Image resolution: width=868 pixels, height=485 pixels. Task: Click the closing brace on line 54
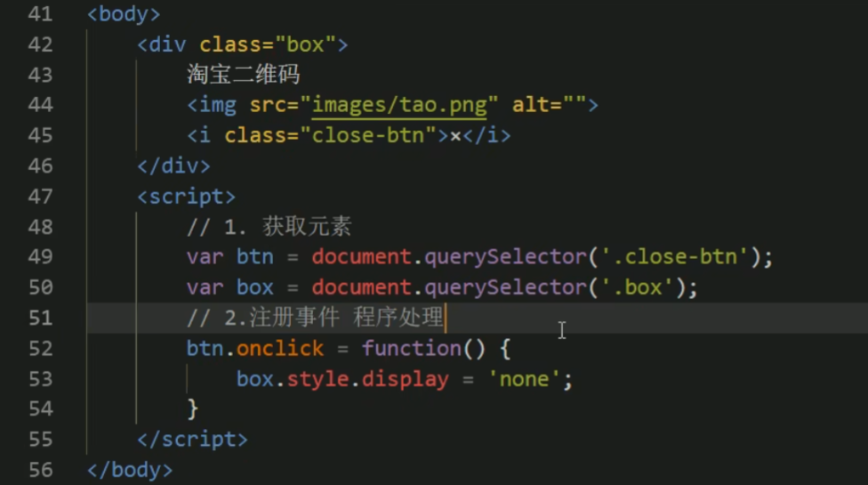(x=193, y=409)
